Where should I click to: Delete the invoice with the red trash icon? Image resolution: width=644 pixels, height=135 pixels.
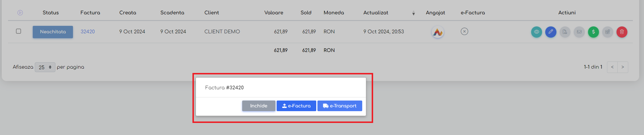(622, 32)
